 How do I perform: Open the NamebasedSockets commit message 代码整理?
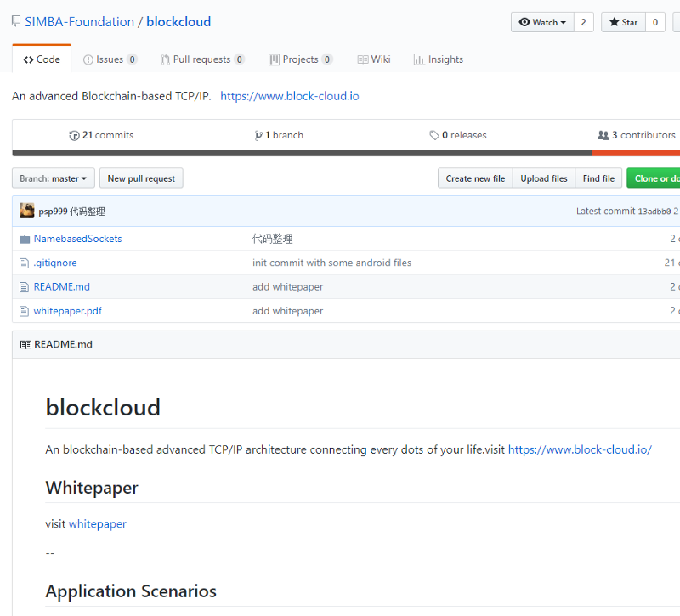coord(273,239)
